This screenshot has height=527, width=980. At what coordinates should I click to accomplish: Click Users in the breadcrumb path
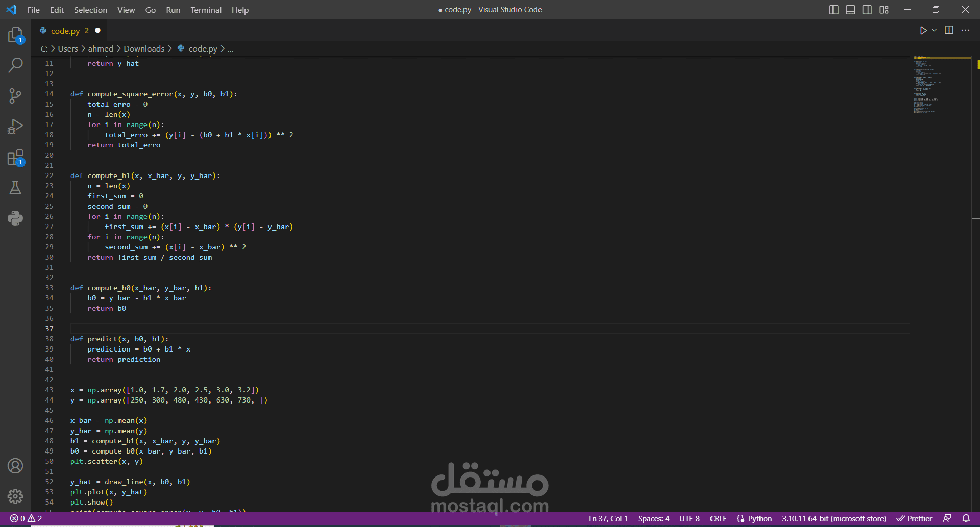[68, 49]
